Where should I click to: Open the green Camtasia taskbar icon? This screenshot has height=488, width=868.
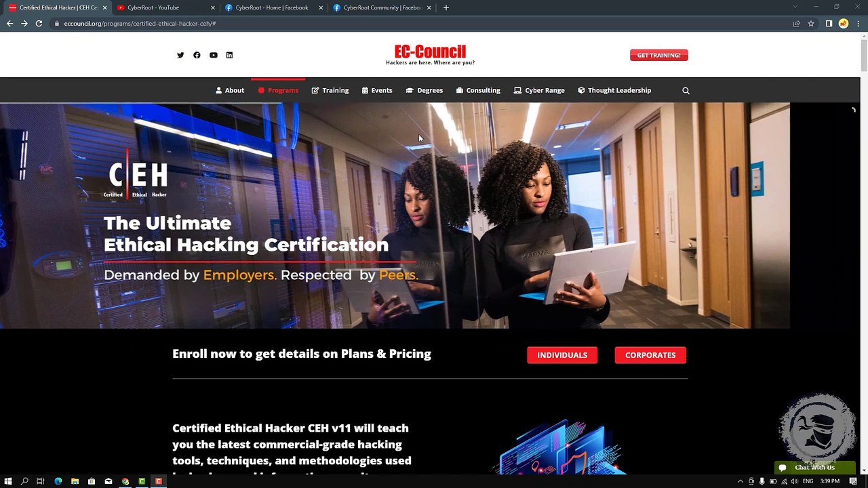(142, 481)
